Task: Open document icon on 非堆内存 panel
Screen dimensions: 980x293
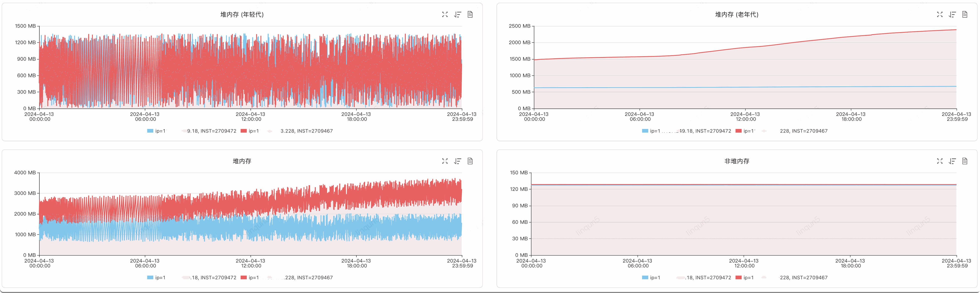Action: tap(965, 161)
